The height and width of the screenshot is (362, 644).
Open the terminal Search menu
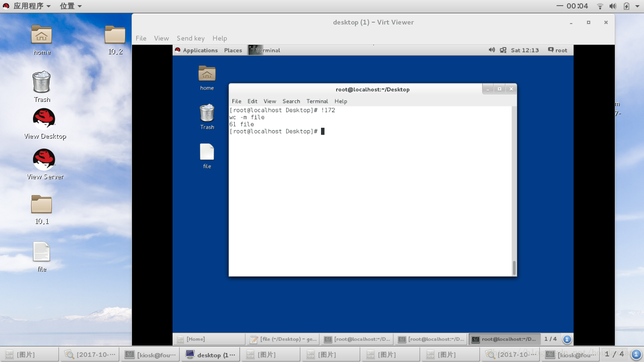coord(291,101)
